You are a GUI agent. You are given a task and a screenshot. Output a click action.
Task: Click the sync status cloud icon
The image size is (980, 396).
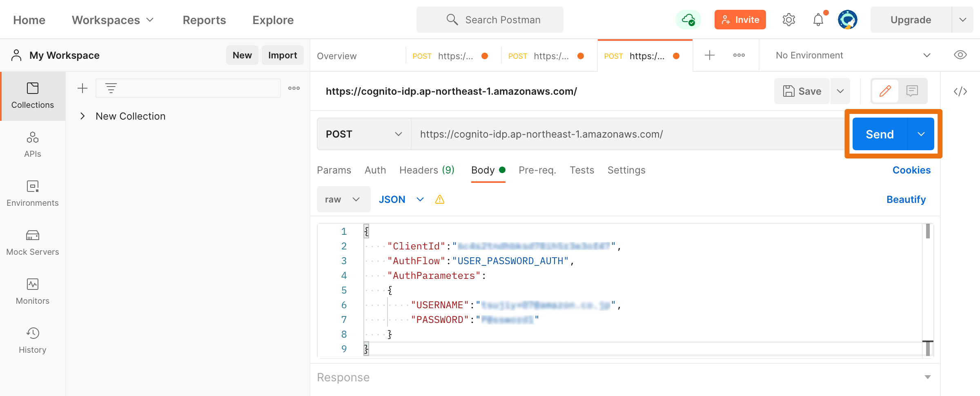pyautogui.click(x=688, y=20)
